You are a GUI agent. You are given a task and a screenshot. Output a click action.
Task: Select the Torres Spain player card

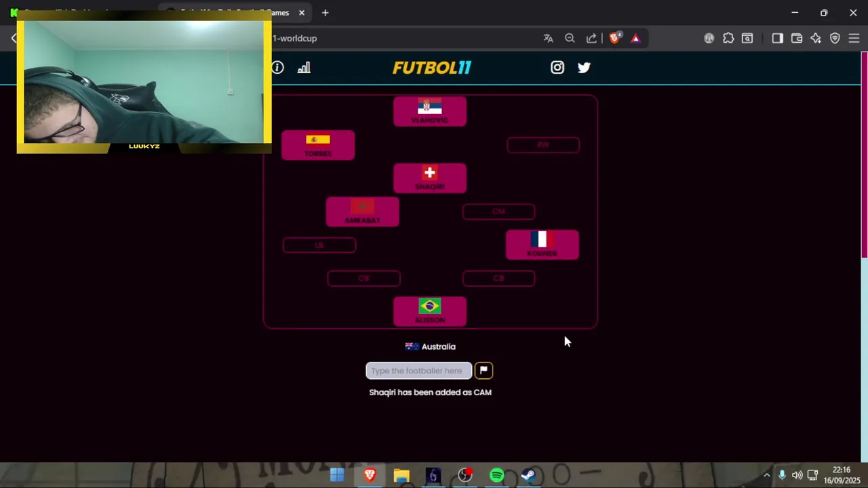point(318,145)
